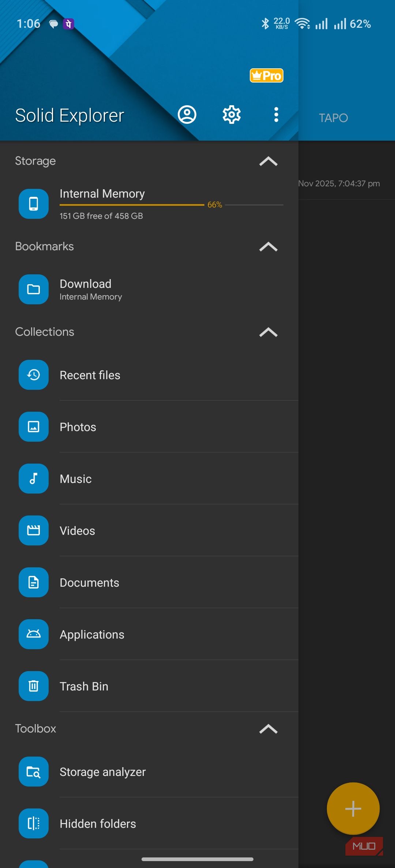The image size is (395, 868).
Task: Open Applications collection
Action: tap(149, 634)
